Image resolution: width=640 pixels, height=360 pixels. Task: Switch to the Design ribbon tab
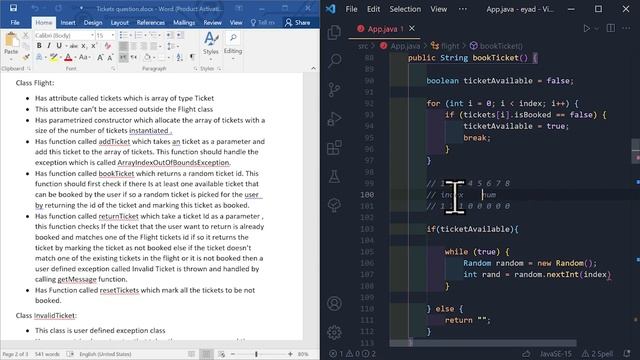click(93, 22)
